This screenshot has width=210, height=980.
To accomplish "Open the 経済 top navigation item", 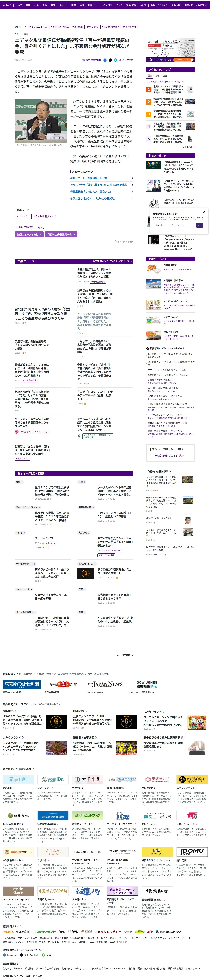I will 53,5.
